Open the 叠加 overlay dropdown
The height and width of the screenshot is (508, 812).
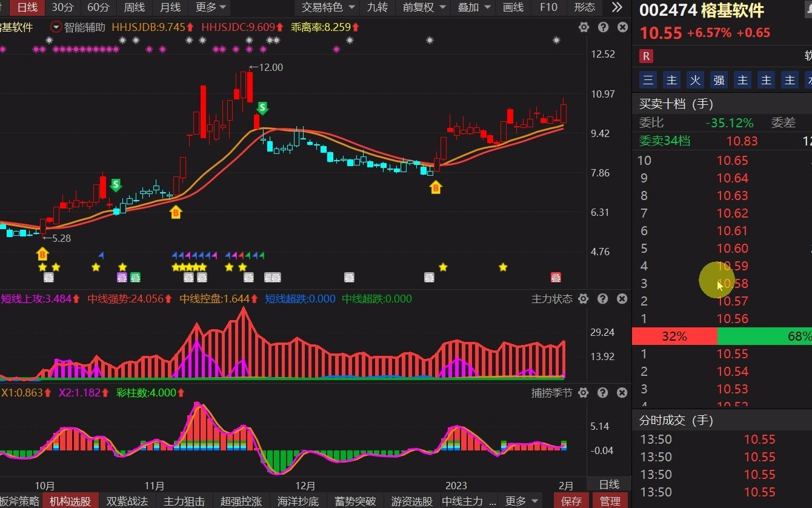click(x=474, y=7)
